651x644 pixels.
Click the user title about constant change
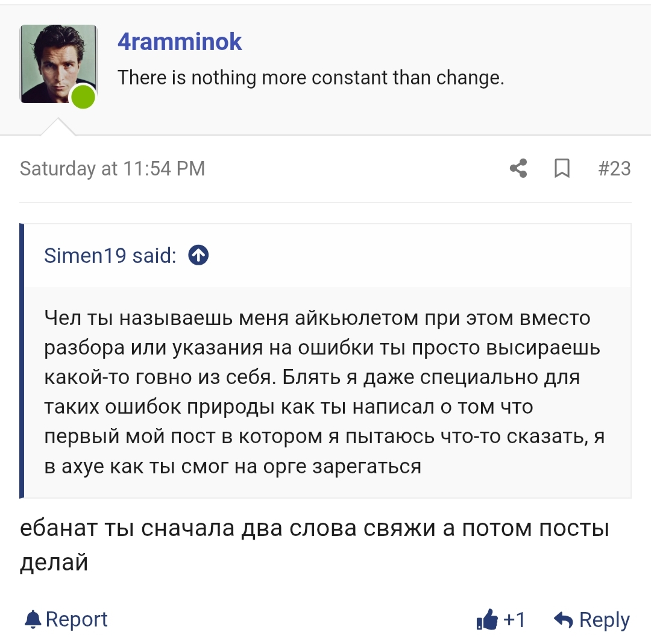coord(310,78)
